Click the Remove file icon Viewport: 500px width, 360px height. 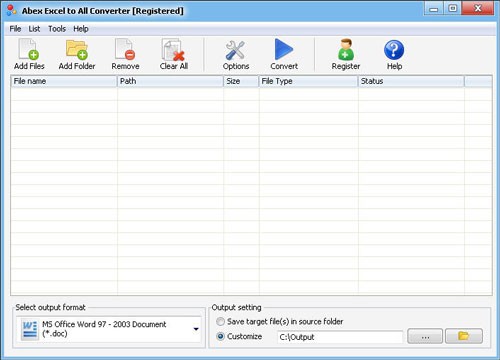click(125, 49)
